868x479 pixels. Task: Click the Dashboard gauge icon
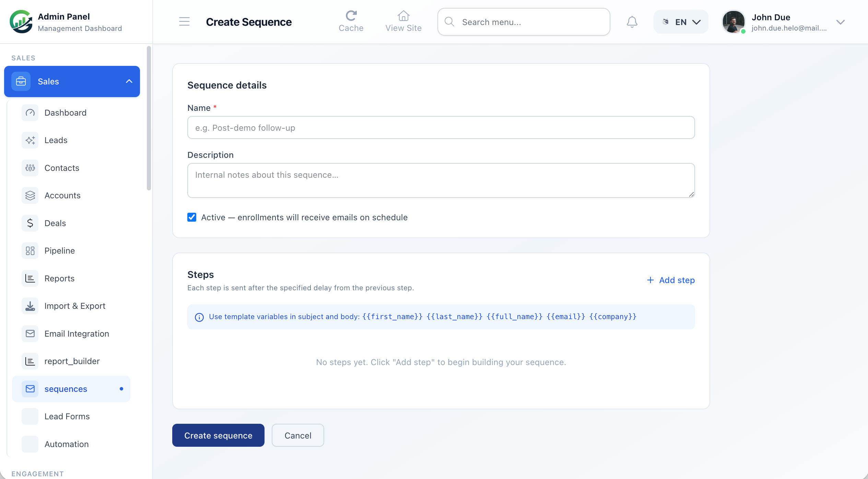pos(30,113)
